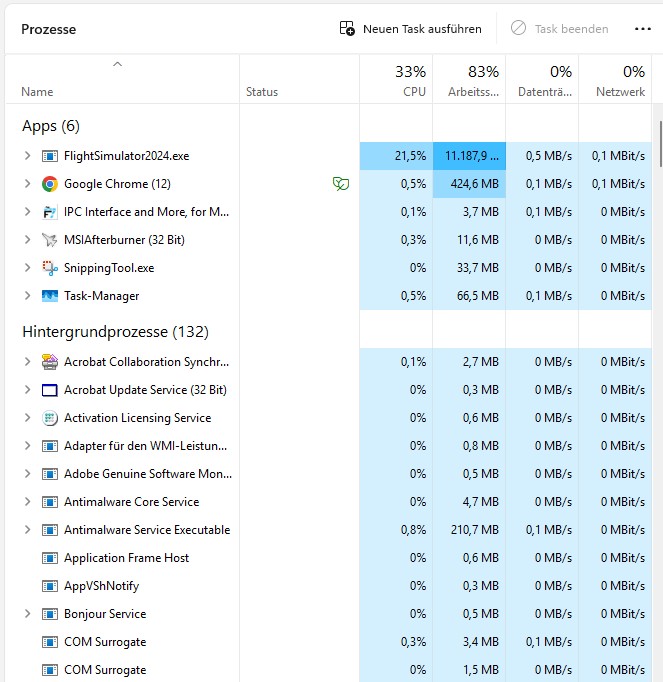Expand Antimalware Service Executable entry
Screen dimensions: 663x682
coord(27,530)
